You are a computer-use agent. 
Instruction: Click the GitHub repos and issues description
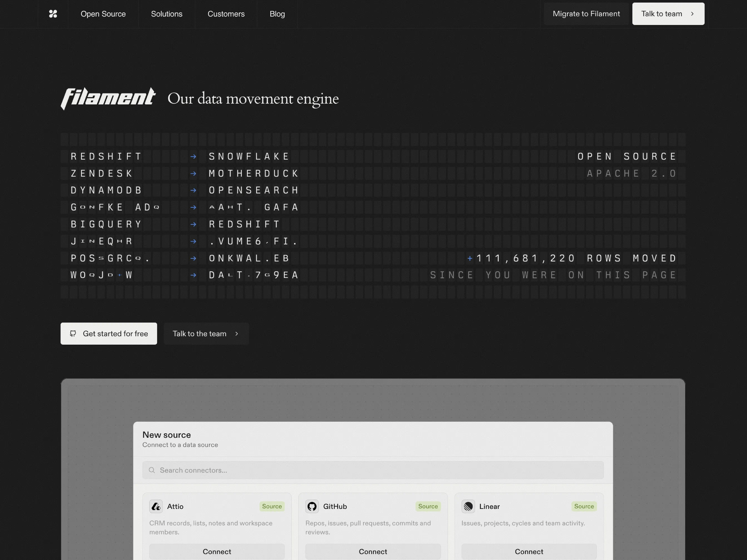(368, 528)
